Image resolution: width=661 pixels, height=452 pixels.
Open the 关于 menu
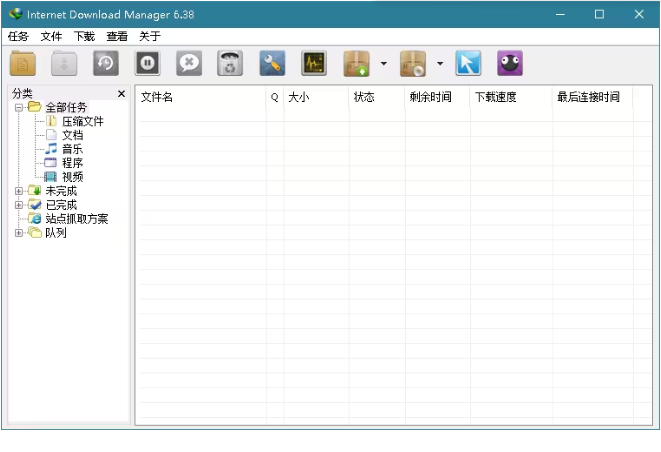pos(150,36)
